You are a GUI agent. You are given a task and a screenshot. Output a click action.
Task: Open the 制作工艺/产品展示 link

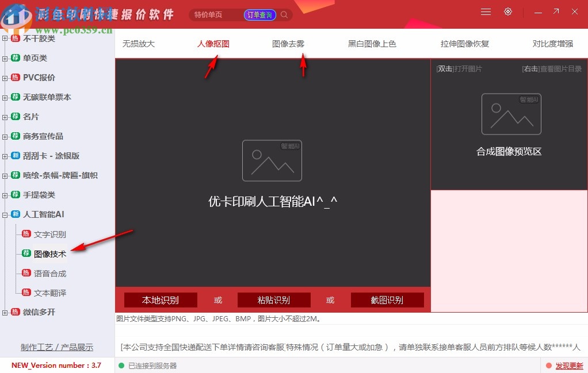pyautogui.click(x=56, y=347)
